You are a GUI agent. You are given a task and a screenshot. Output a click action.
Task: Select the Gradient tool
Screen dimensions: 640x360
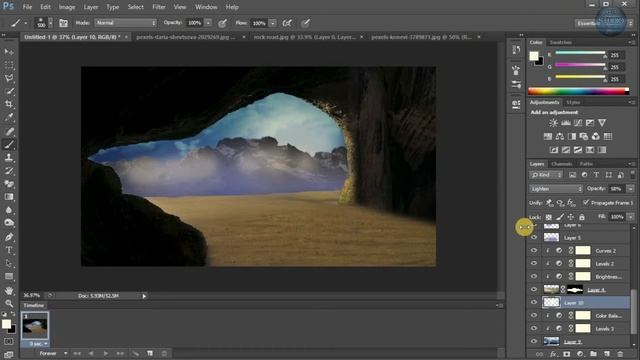coord(9,197)
